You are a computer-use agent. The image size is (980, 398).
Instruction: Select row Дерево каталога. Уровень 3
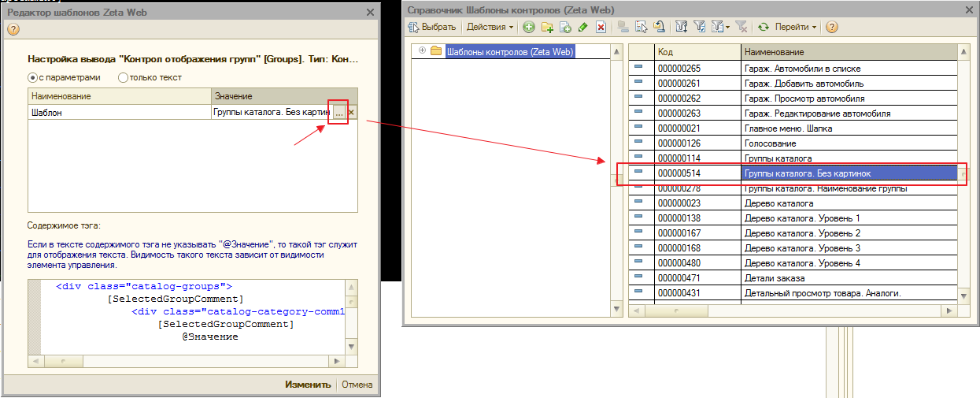[793, 248]
